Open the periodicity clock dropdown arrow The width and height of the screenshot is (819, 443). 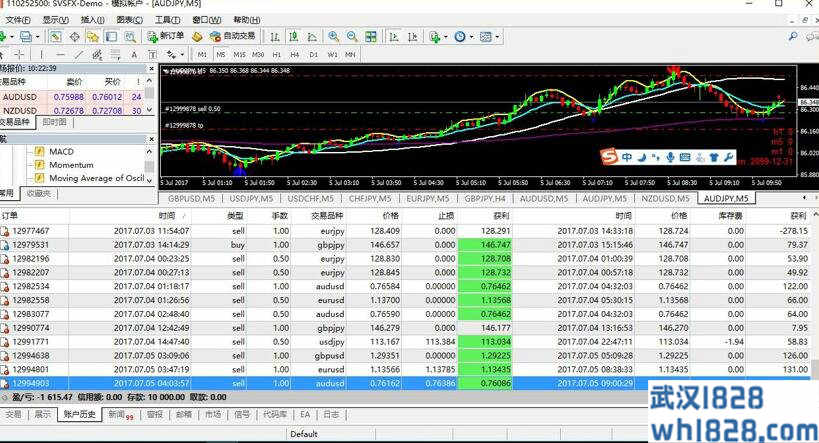pos(472,37)
